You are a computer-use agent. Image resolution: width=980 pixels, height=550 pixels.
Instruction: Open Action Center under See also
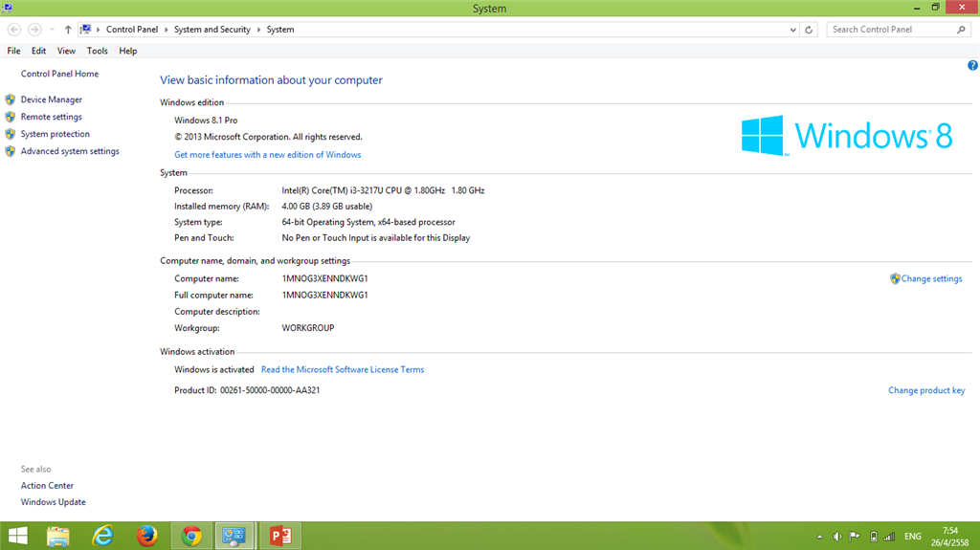point(47,486)
